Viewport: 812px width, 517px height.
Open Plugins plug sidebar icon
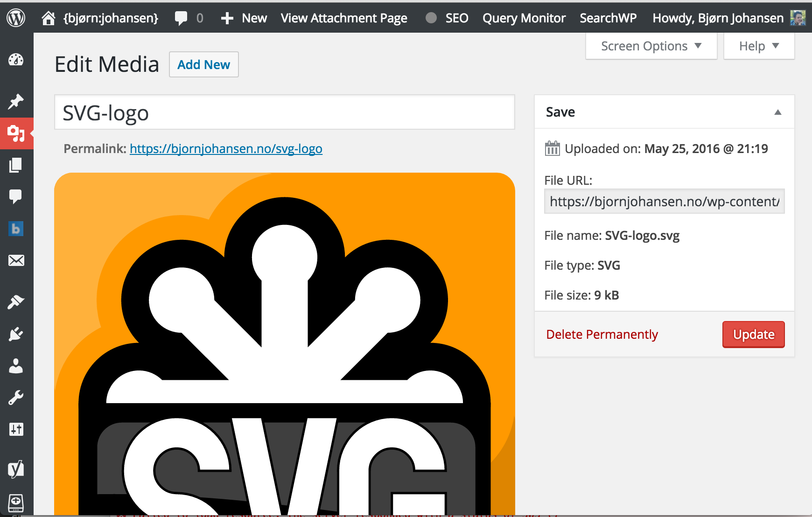[16, 334]
